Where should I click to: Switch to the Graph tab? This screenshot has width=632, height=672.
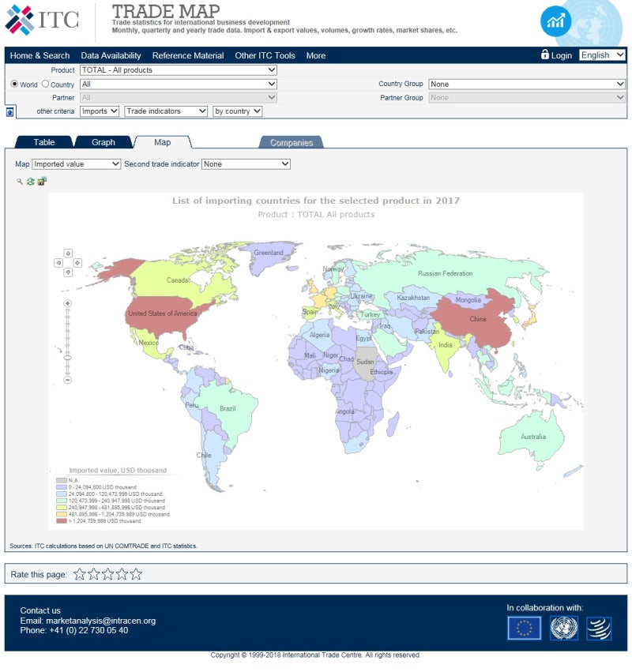(x=103, y=142)
